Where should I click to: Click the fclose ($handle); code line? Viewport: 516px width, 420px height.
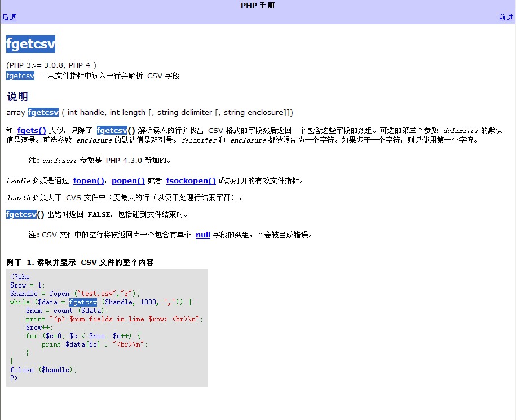click(43, 370)
